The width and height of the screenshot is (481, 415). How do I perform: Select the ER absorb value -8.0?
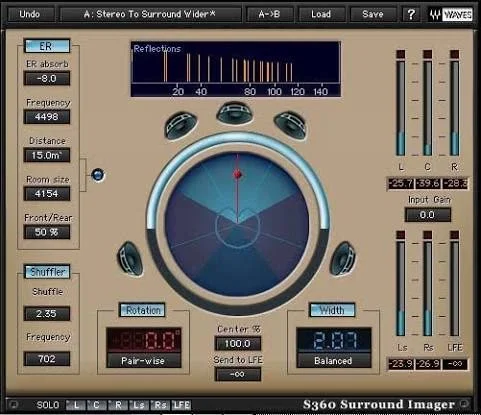[x=47, y=79]
